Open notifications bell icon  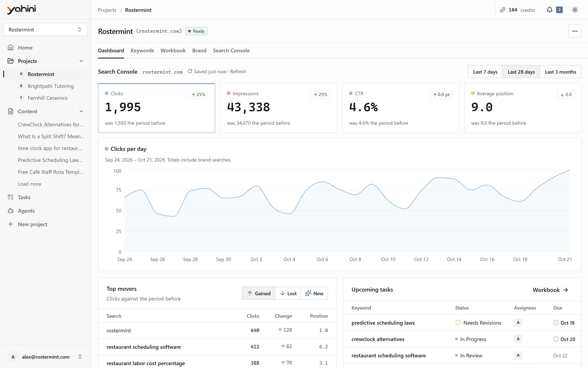[x=549, y=10]
